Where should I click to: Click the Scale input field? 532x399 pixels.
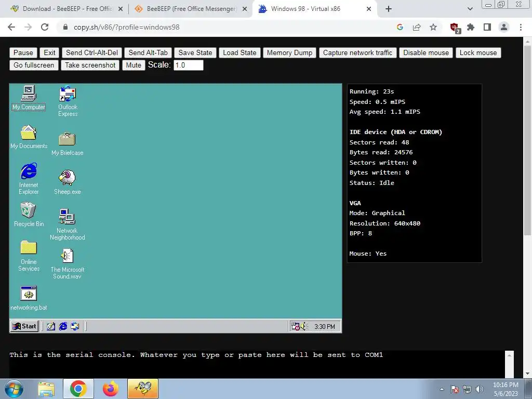[188, 65]
